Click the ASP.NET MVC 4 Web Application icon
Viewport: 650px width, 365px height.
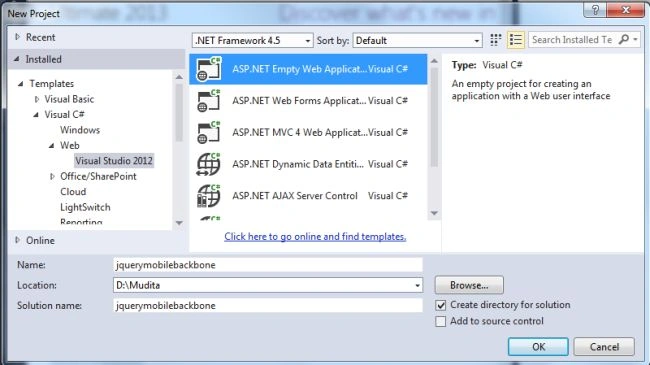(x=209, y=132)
